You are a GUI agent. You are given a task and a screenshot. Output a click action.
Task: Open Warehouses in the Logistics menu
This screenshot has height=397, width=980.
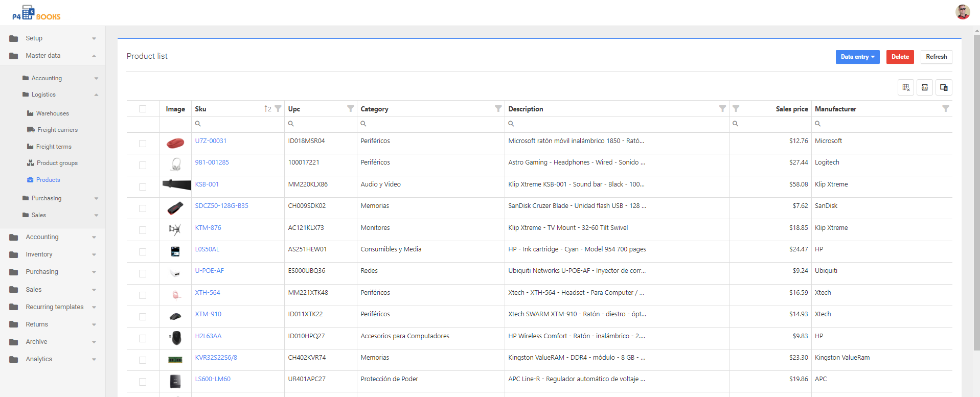coord(52,113)
